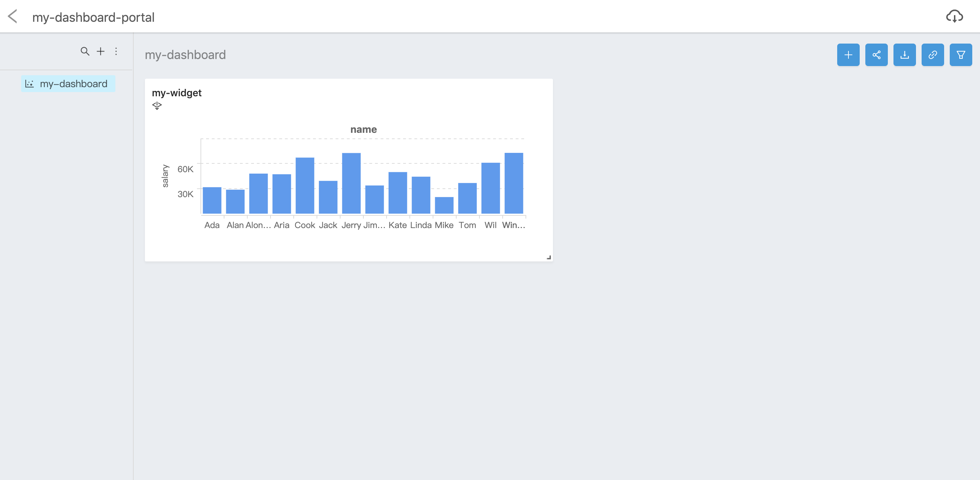Click the Mike bar in chart

click(x=444, y=205)
